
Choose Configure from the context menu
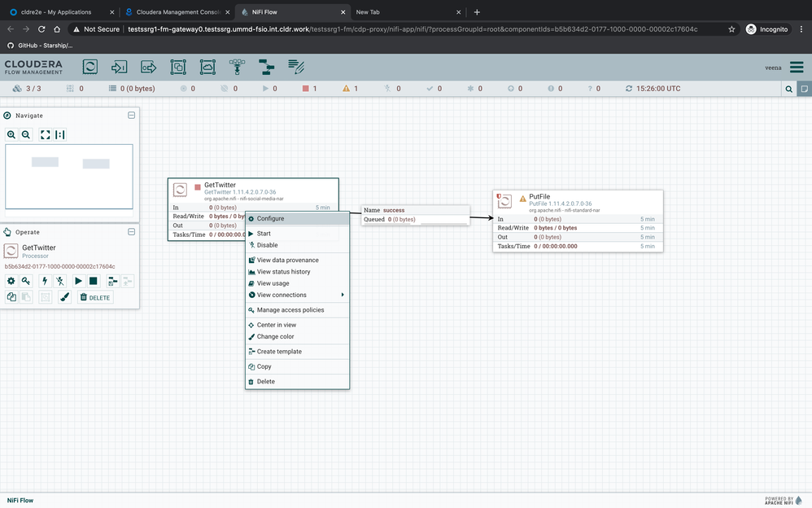tap(297, 219)
